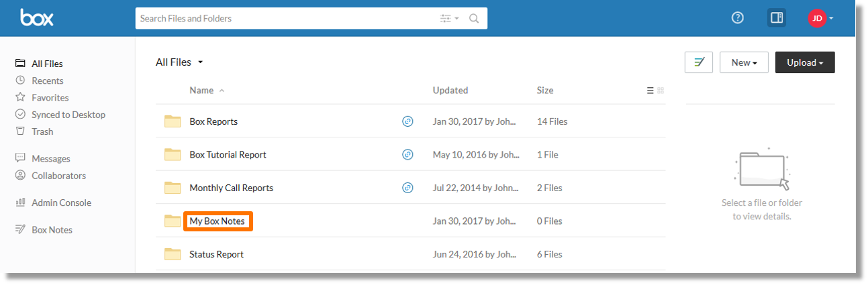Switch to grid view
This screenshot has width=868, height=285.
tap(661, 91)
